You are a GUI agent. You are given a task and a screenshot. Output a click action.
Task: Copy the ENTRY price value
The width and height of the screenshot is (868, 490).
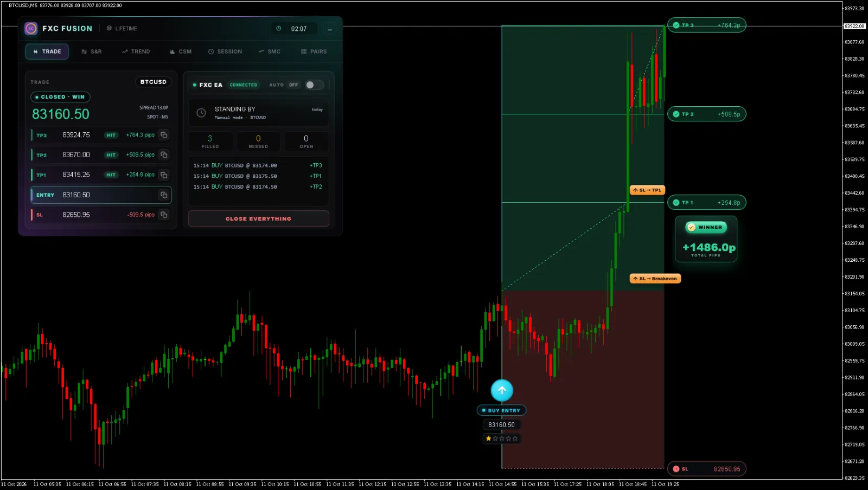[x=164, y=195]
